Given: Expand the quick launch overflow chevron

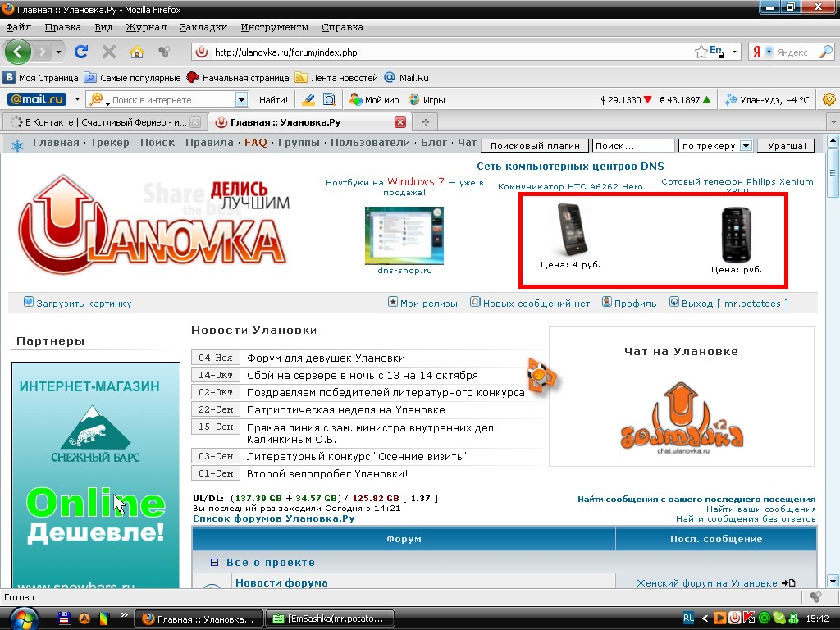Looking at the screenshot, I should coord(125,615).
